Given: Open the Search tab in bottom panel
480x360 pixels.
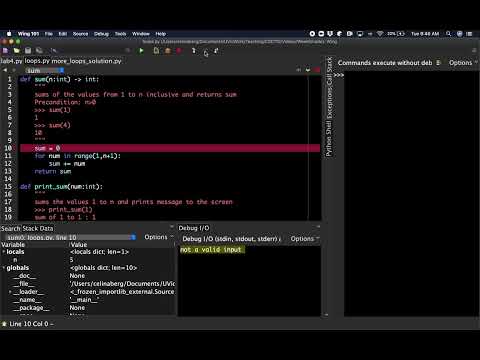Looking at the screenshot, I should [x=10, y=228].
